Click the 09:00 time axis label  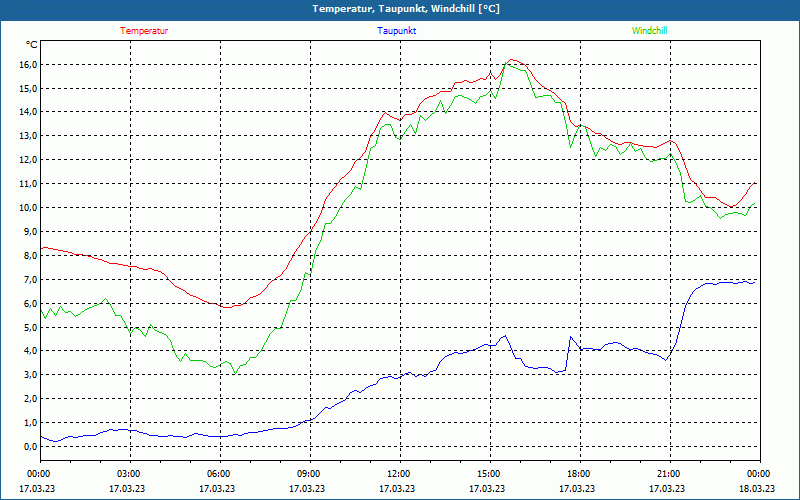(308, 474)
